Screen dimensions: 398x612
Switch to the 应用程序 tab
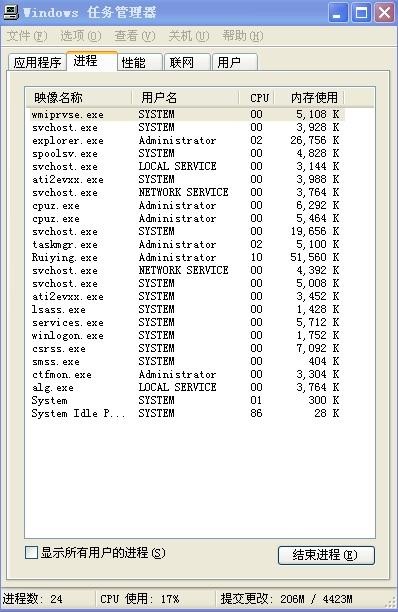[x=37, y=62]
